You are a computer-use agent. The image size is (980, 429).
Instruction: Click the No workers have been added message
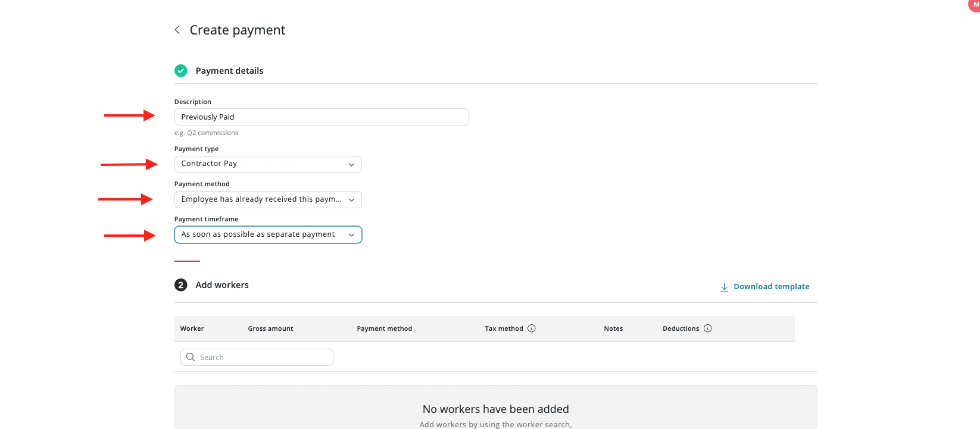click(496, 409)
